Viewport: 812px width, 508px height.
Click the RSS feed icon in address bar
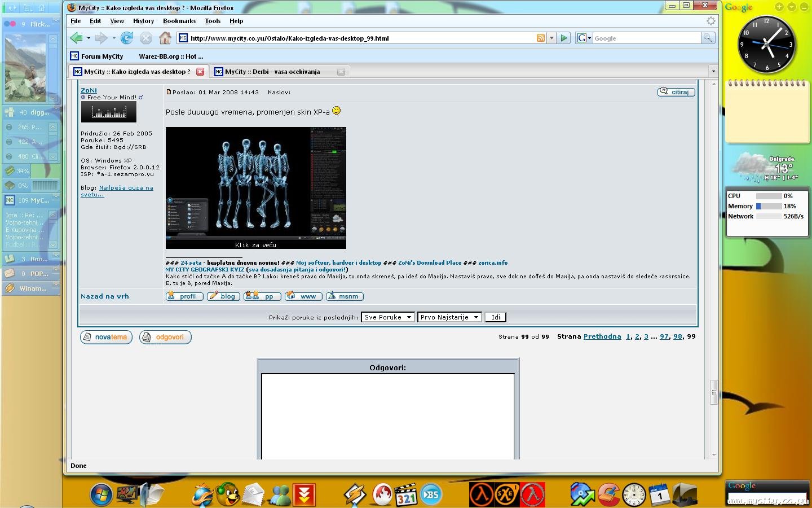541,38
